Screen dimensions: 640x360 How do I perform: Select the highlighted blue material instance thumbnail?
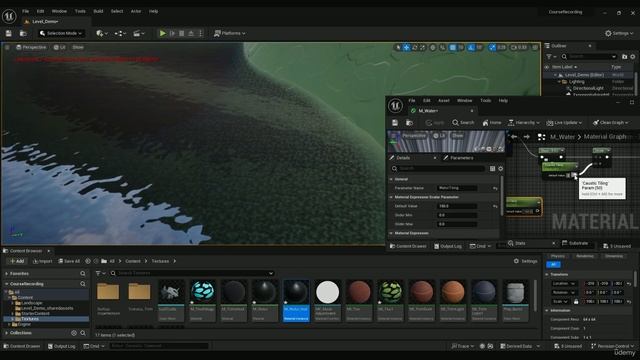click(x=296, y=301)
